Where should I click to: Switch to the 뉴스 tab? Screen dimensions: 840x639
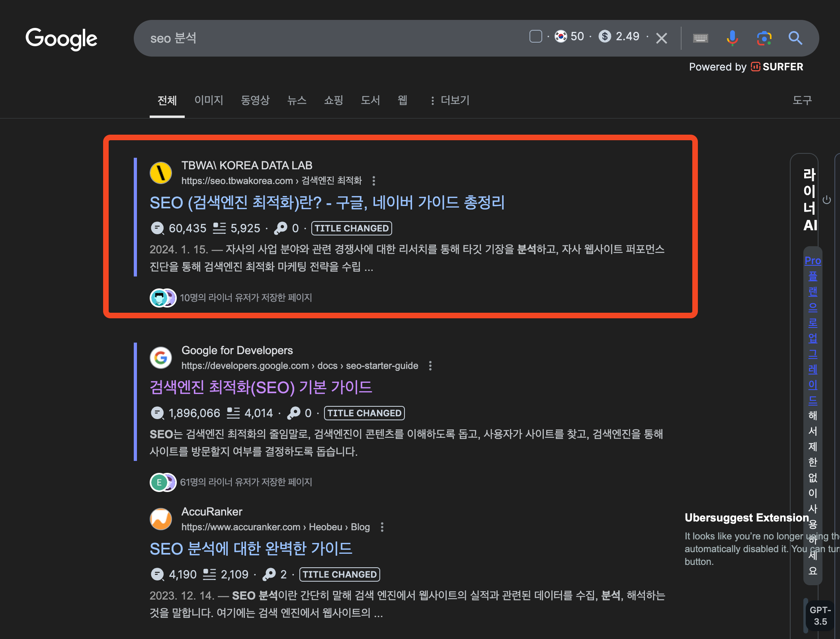click(297, 100)
